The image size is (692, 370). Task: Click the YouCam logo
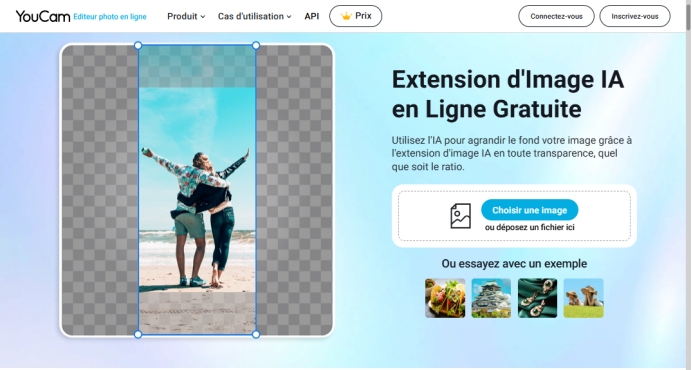43,16
